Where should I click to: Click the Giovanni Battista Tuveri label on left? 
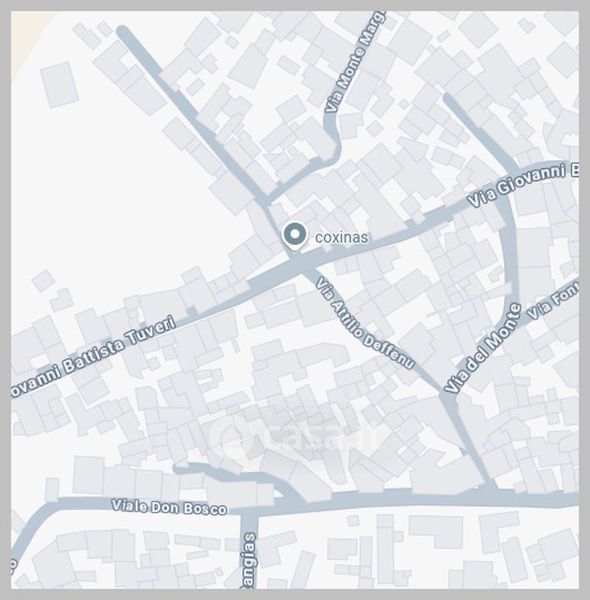pos(94,357)
